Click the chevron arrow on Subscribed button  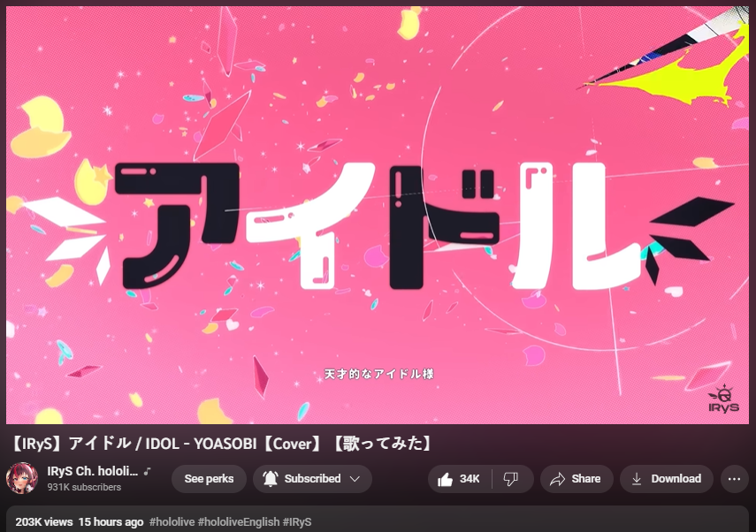pos(355,478)
